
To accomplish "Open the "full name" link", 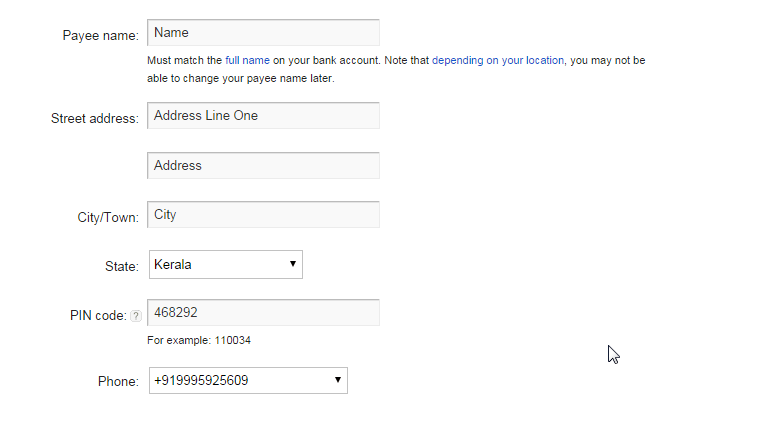I will (247, 61).
